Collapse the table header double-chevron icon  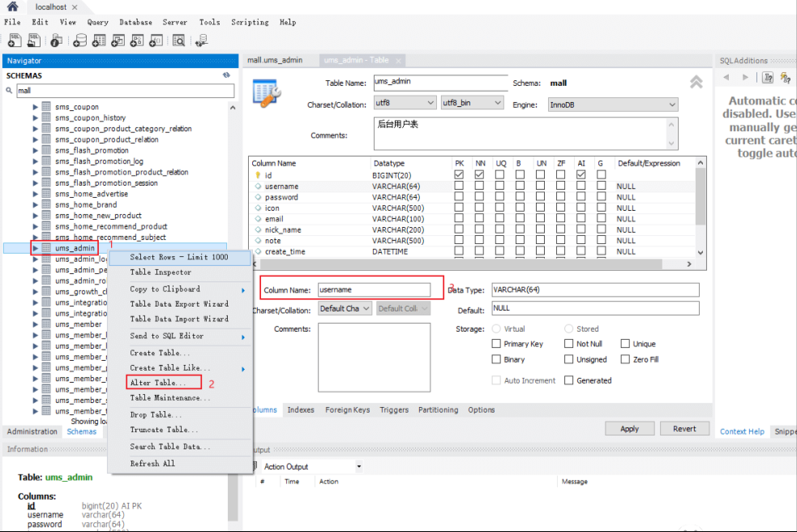click(x=696, y=82)
